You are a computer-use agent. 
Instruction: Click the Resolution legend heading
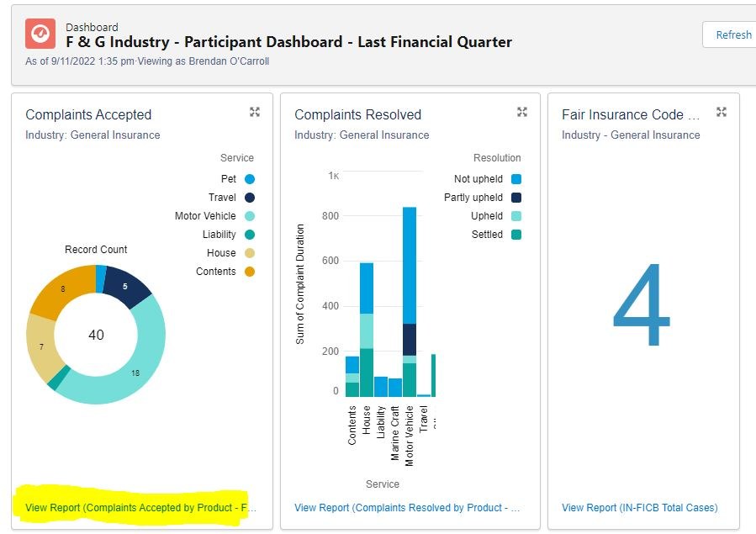point(497,157)
